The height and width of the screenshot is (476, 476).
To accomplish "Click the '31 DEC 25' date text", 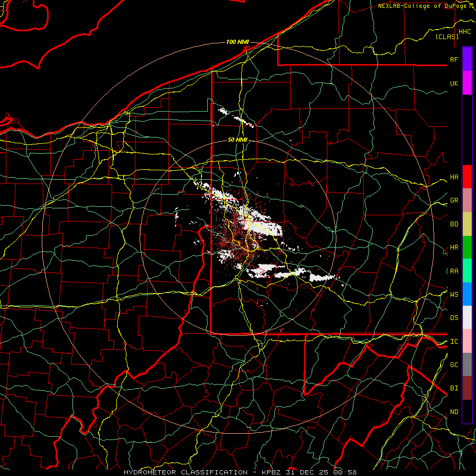I will (307, 472).
